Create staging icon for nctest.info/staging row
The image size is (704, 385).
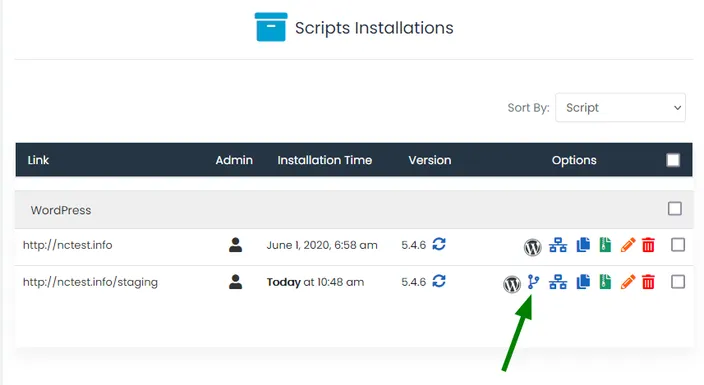[x=558, y=282]
